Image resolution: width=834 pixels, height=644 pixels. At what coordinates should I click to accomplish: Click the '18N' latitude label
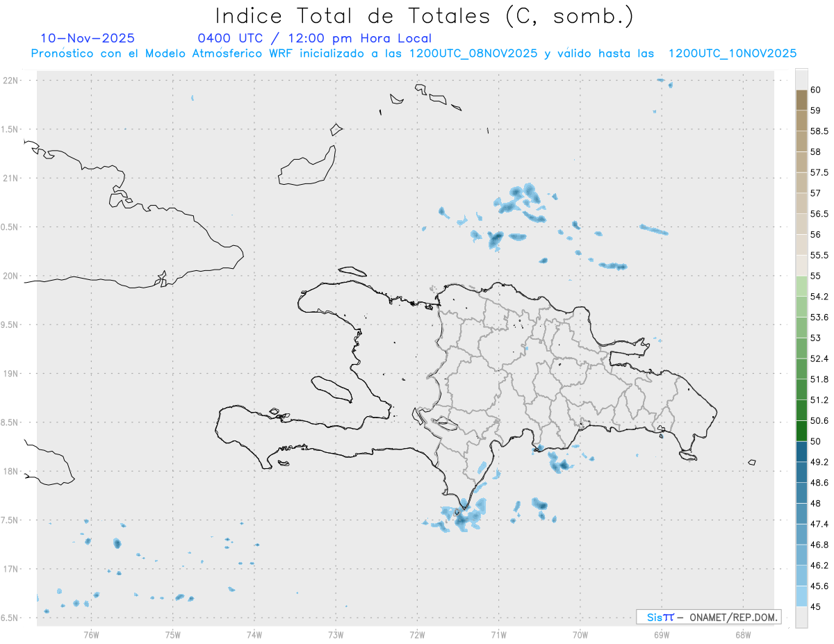click(x=10, y=472)
